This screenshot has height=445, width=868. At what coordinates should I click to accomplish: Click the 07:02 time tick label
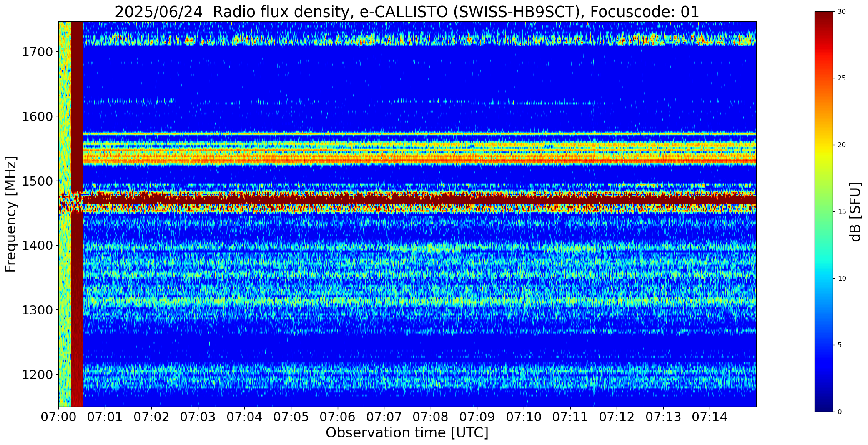(151, 417)
